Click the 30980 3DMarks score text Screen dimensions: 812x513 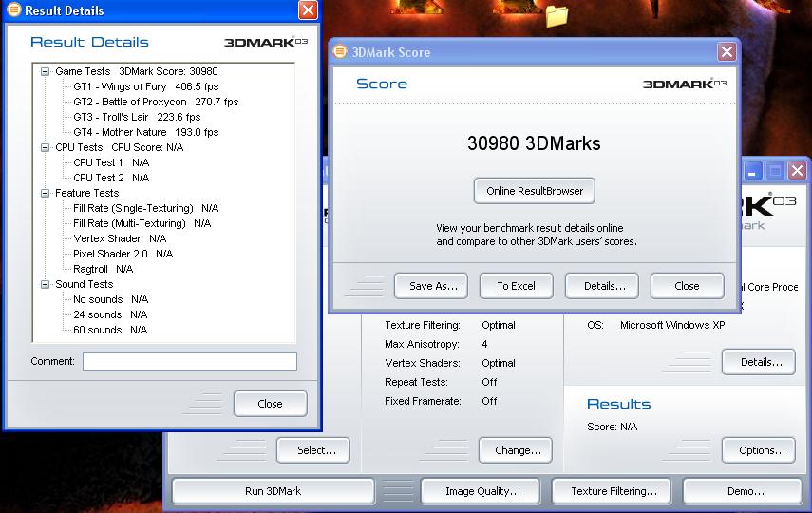(534, 143)
